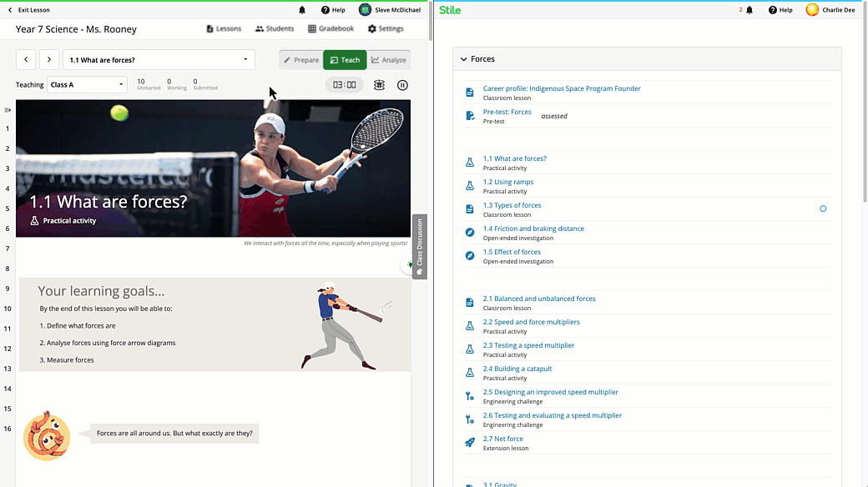
Task: Open the Gradebook tab
Action: 331,29
